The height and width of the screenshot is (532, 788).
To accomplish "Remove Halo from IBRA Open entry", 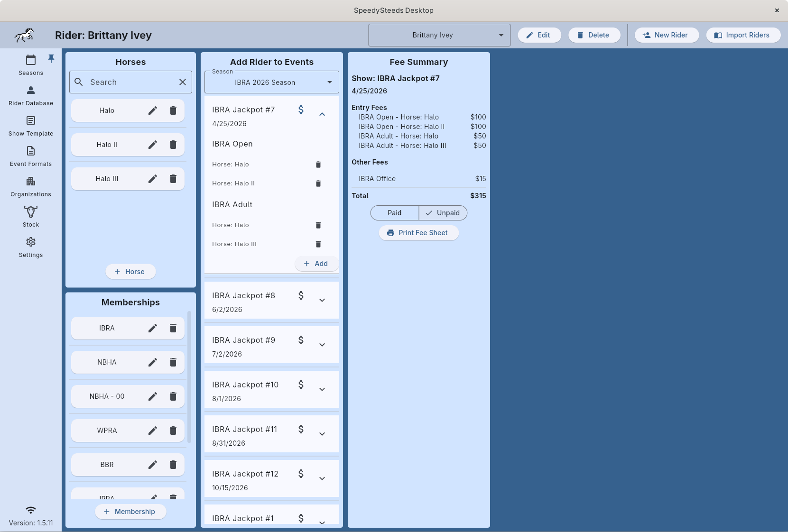I will pyautogui.click(x=318, y=165).
